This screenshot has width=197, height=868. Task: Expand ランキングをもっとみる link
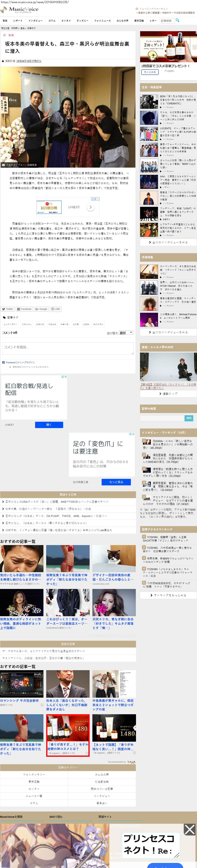click(x=168, y=595)
